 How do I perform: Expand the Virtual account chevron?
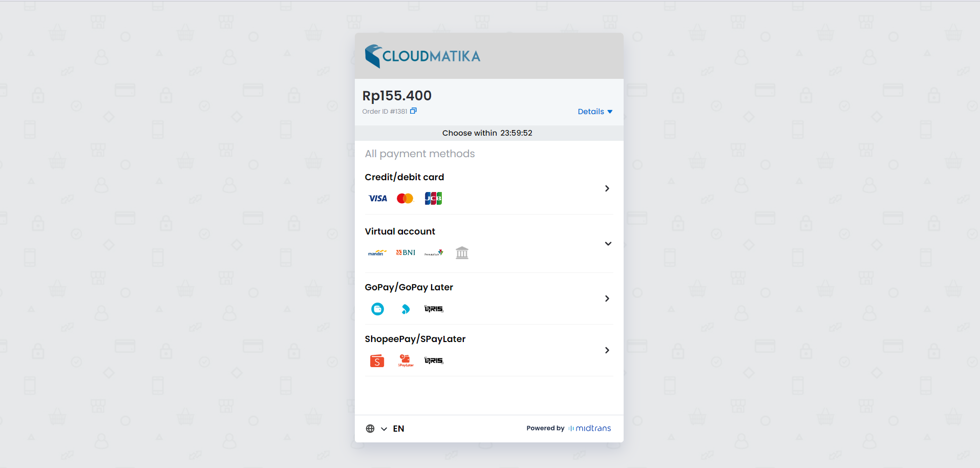(x=608, y=244)
